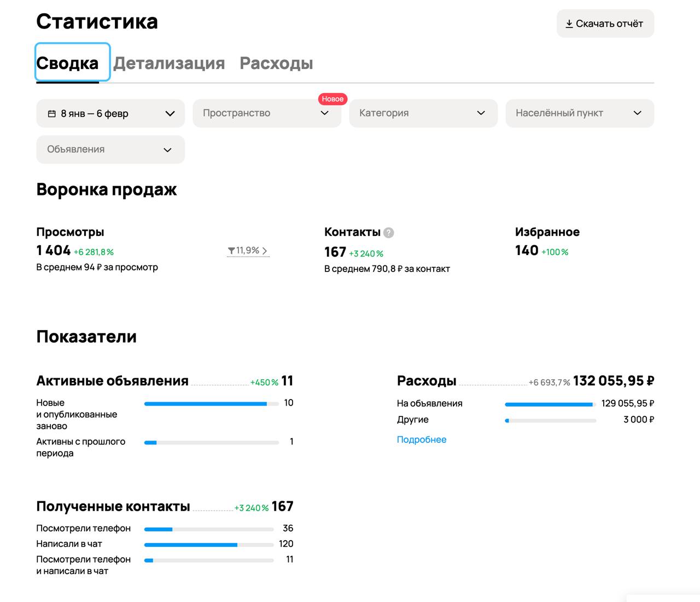Screen dimensions: 700x602
Task: Click the download icon in Скачать отчёт
Action: coord(569,24)
